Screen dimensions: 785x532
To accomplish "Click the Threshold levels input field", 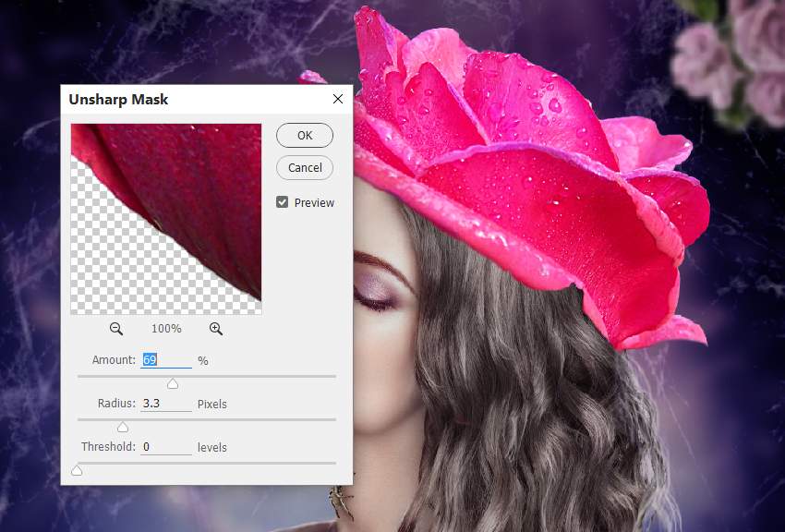I will point(166,447).
